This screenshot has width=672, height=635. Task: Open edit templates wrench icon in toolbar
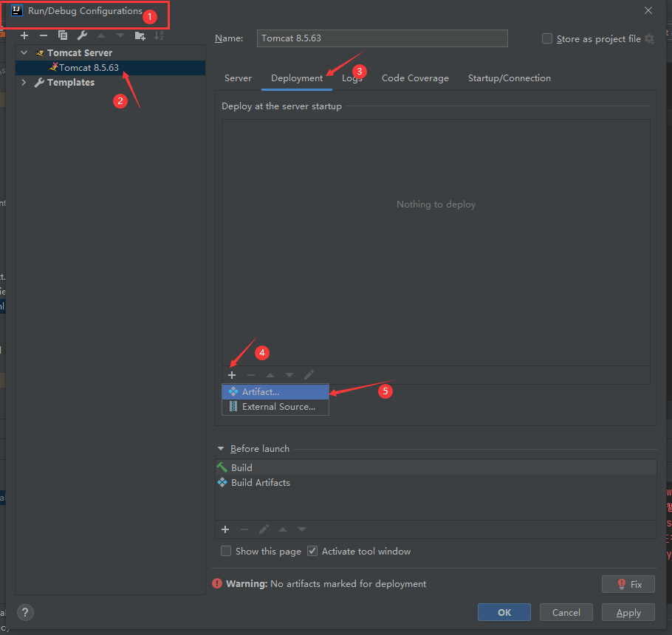tap(82, 35)
